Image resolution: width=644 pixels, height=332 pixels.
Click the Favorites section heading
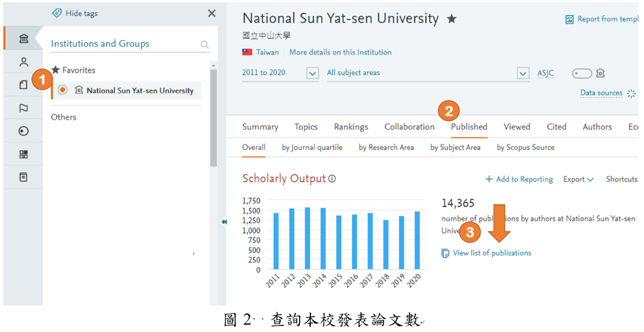point(79,70)
